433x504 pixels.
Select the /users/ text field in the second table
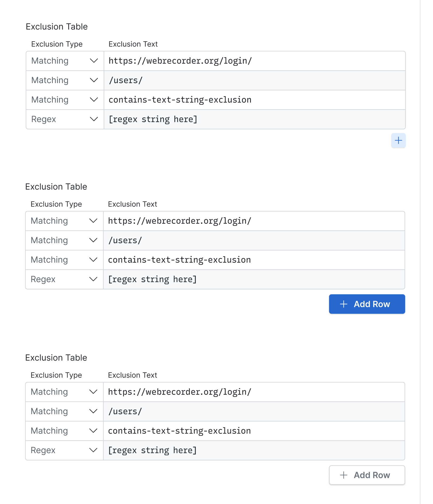click(x=240, y=240)
